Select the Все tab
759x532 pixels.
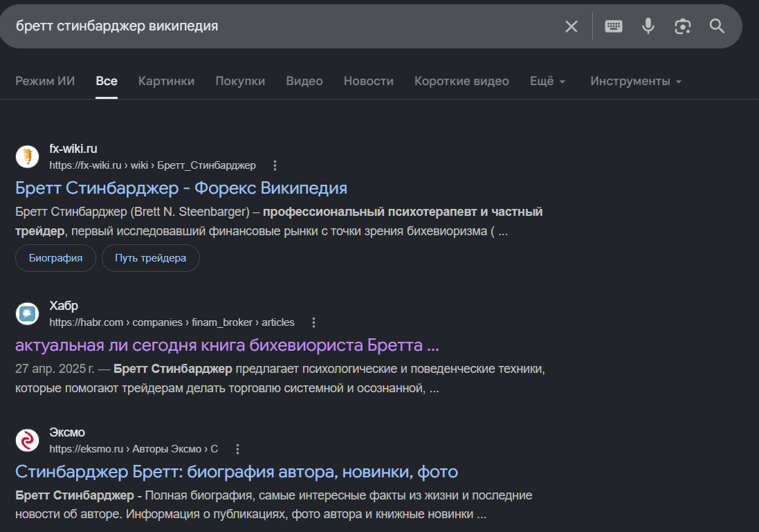pos(107,81)
